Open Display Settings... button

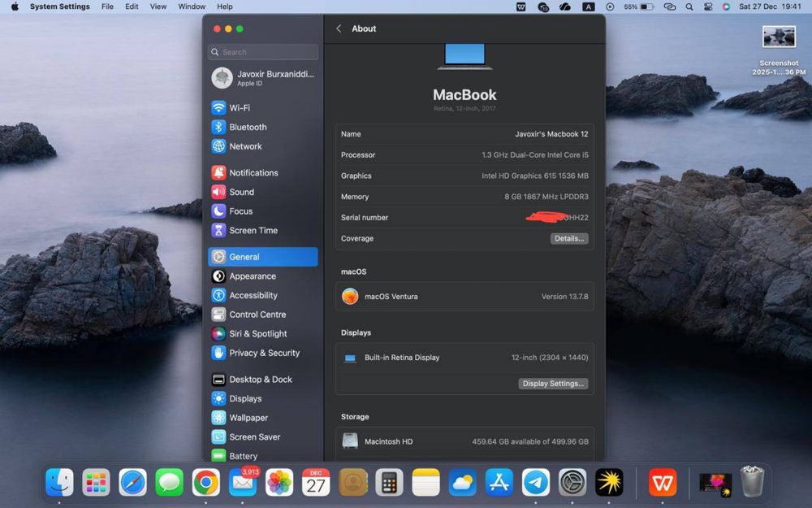[x=552, y=384]
